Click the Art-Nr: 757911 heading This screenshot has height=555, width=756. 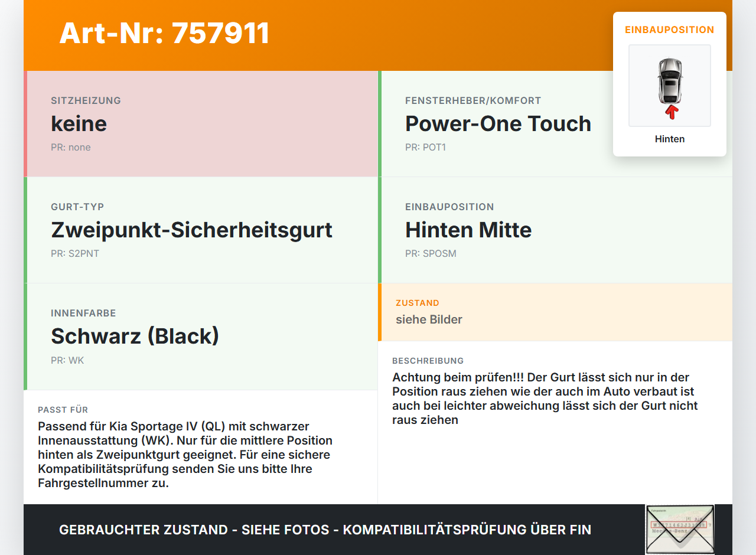point(164,33)
